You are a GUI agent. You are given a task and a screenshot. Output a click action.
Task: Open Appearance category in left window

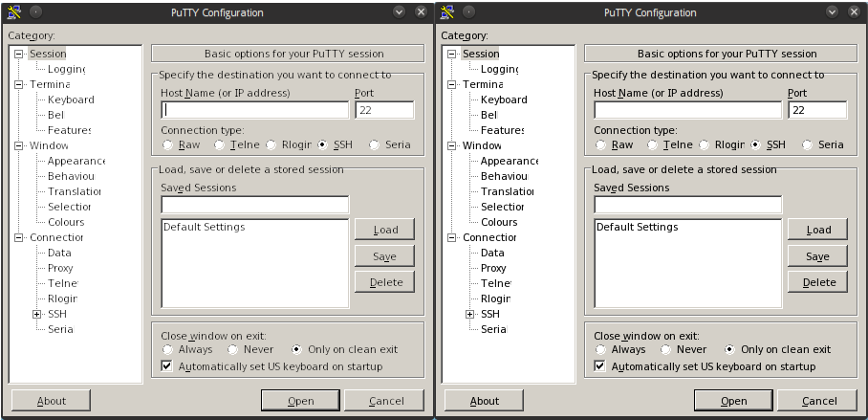(76, 161)
